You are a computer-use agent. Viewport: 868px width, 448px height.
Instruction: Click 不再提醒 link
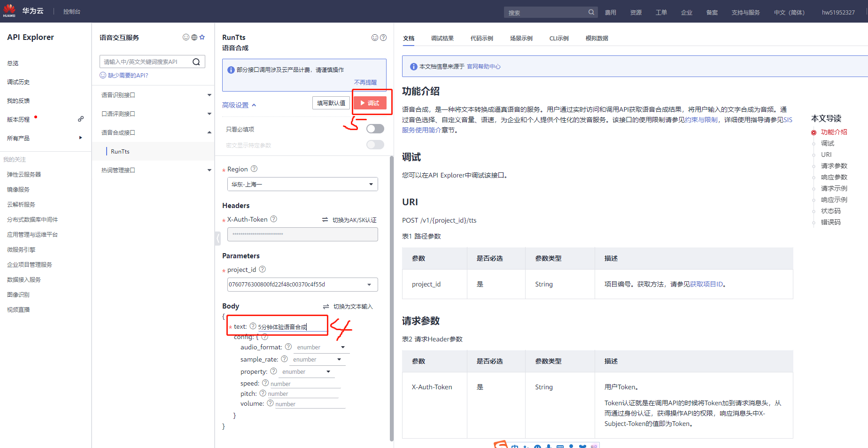point(365,82)
